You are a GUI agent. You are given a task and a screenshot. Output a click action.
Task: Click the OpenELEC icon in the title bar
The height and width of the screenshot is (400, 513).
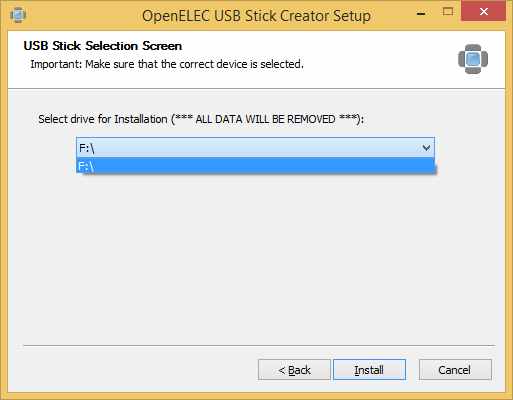tap(18, 15)
